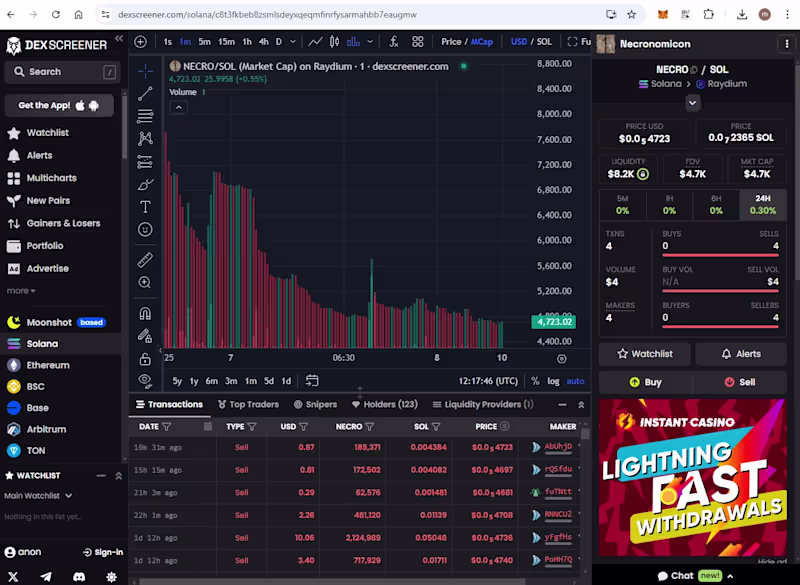This screenshot has height=585, width=800.
Task: Select the 1h timeframe
Action: [247, 42]
